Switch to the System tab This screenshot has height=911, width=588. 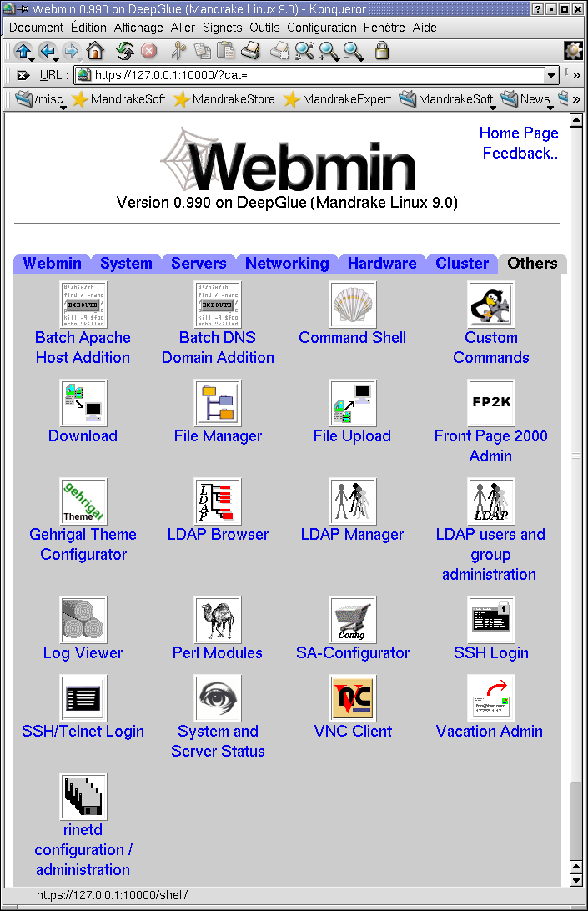click(126, 263)
